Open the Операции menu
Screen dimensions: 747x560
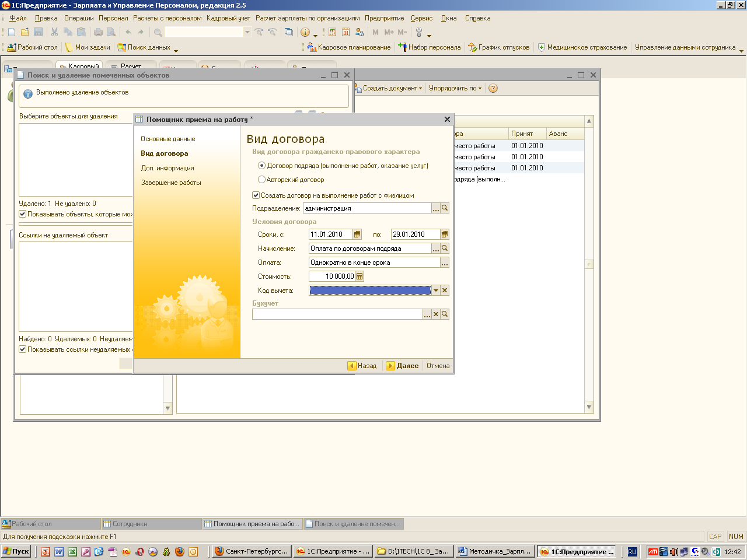(79, 18)
